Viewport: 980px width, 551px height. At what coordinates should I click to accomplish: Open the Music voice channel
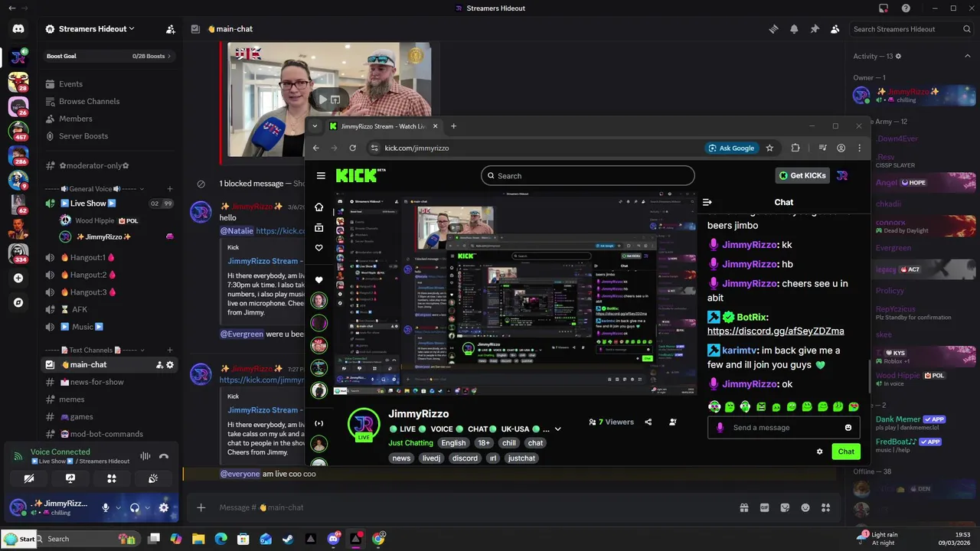click(109, 327)
